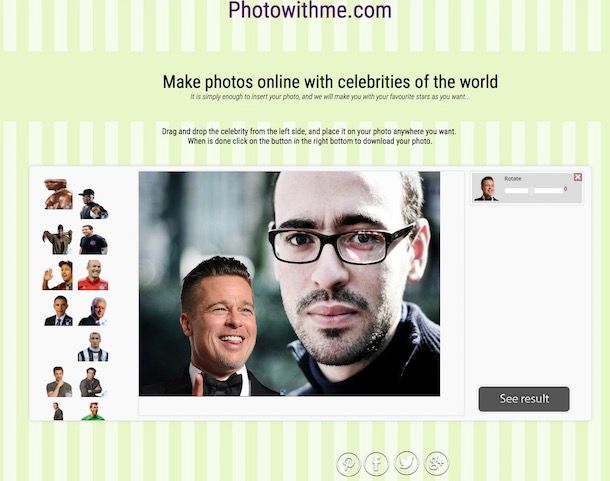Adjust the Rotate slider
Viewport: 610px width, 481px height.
533,190
